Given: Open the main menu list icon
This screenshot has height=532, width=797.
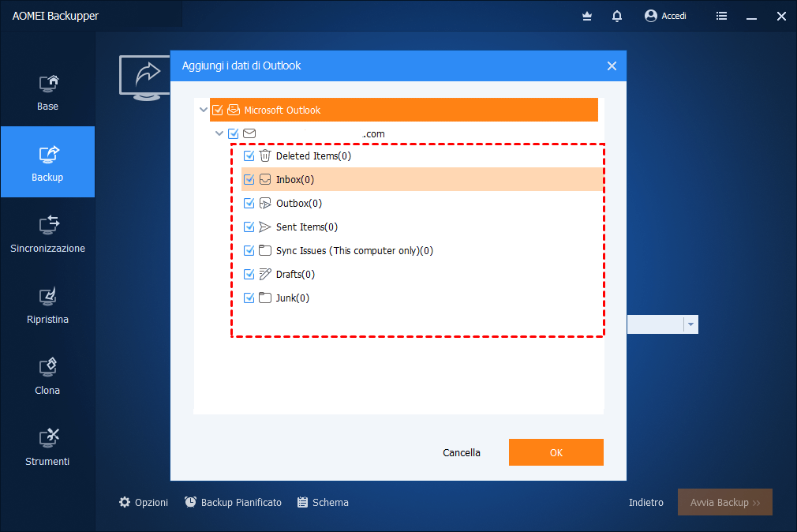Looking at the screenshot, I should coord(721,17).
